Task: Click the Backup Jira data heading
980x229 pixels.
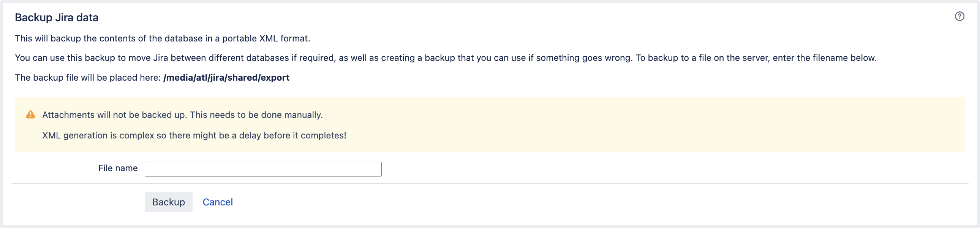Action: 56,17
